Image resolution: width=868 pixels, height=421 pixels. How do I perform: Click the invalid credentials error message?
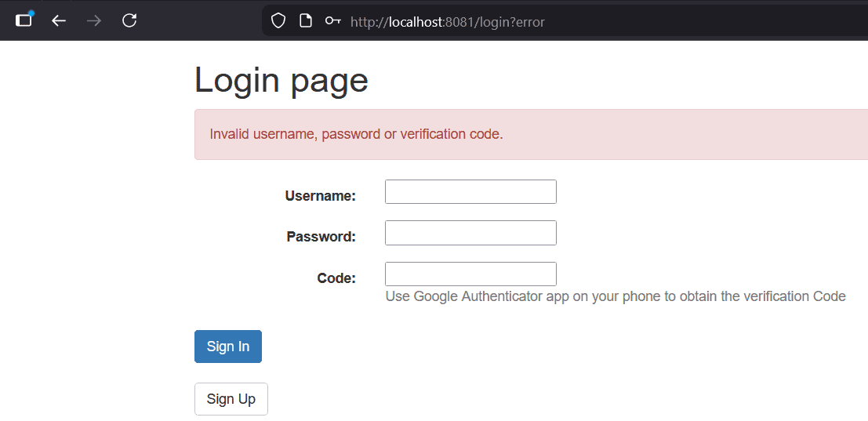point(357,134)
